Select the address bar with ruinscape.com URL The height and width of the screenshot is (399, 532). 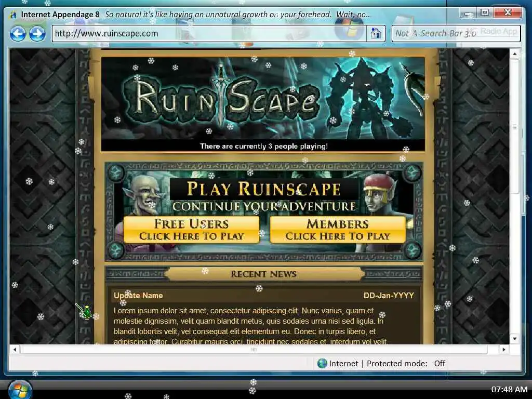(209, 33)
